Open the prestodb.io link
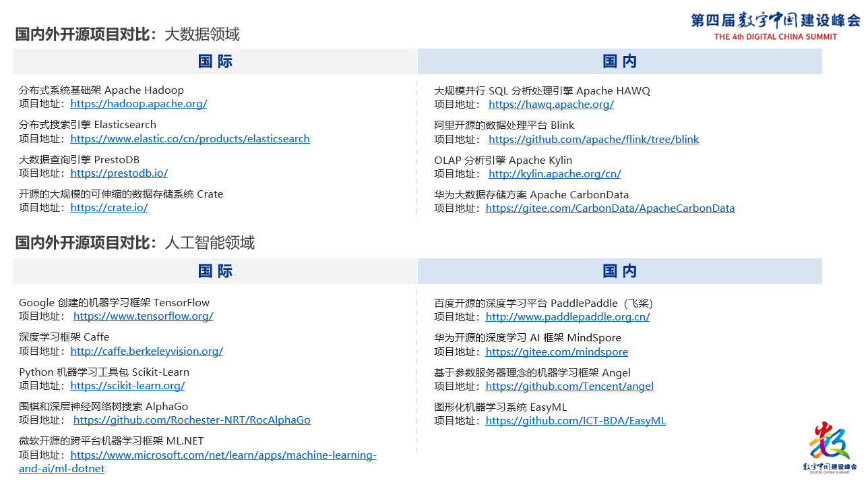Image resolution: width=868 pixels, height=485 pixels. (119, 173)
